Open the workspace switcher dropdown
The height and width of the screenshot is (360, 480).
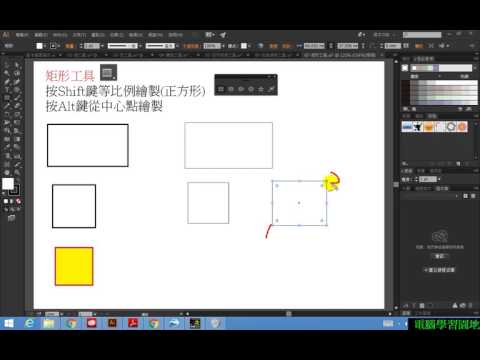(383, 35)
